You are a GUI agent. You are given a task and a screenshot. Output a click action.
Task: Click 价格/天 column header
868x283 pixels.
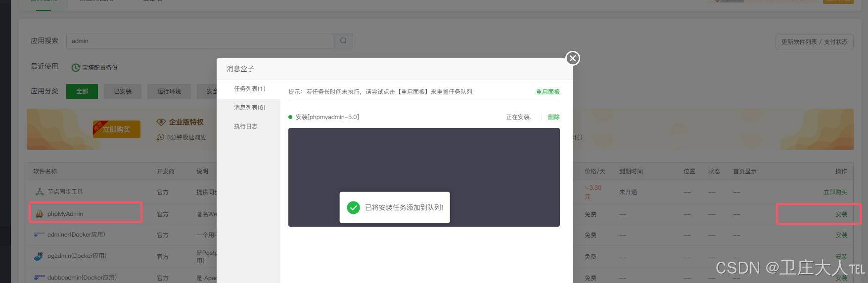pos(595,171)
